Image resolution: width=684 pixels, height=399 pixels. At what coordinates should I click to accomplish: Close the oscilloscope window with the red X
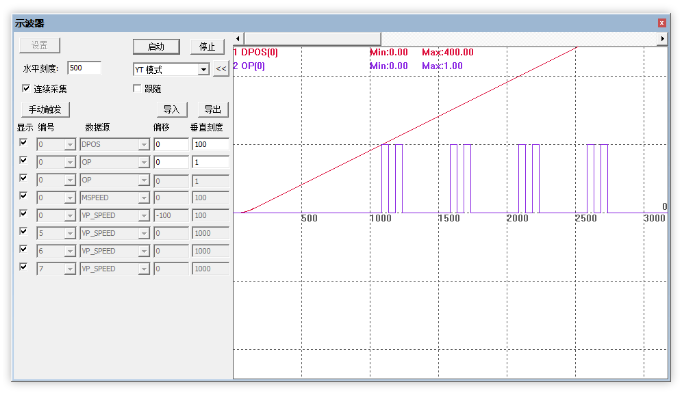coord(662,23)
